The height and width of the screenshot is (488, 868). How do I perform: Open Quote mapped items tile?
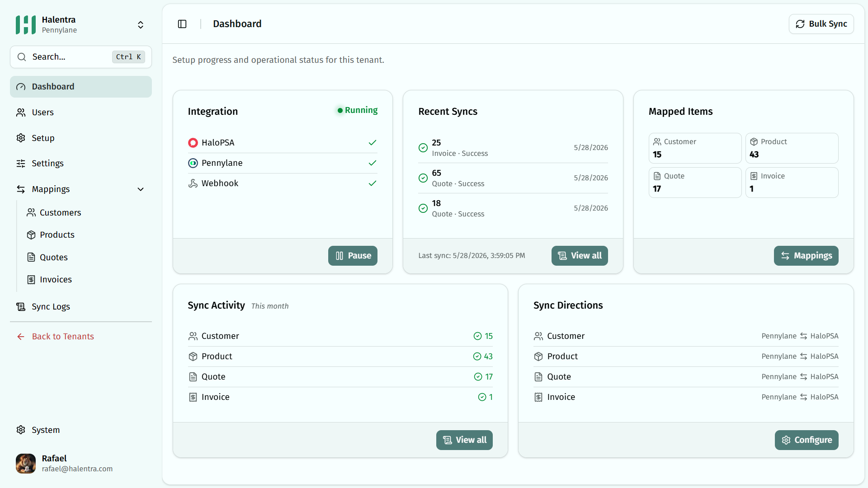coord(695,183)
